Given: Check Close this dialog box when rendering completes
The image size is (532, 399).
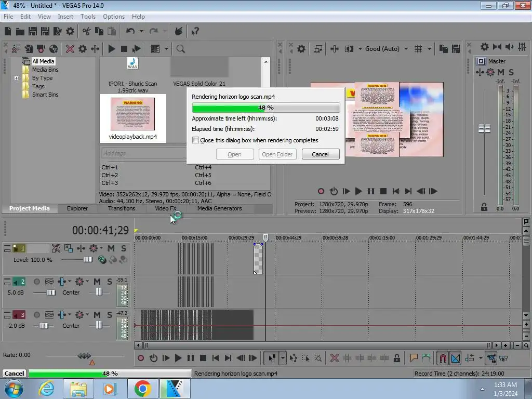Looking at the screenshot, I should (195, 140).
